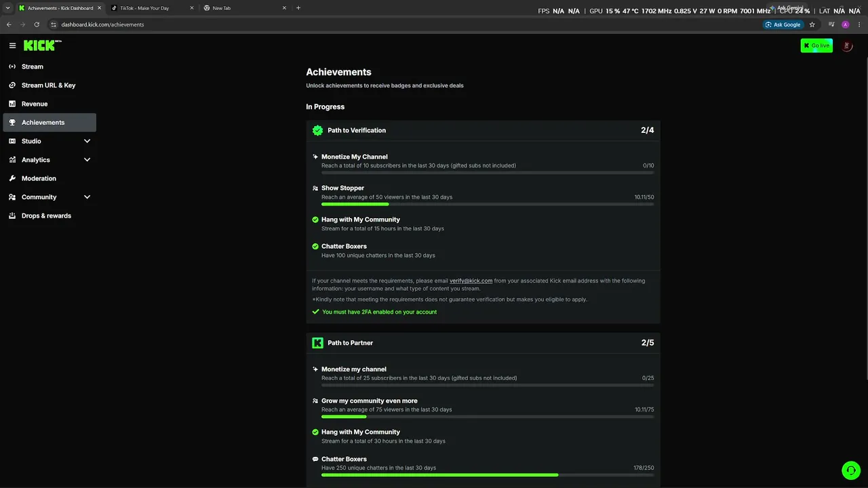Click the In Progress section label
This screenshot has height=488, width=868.
tap(325, 106)
